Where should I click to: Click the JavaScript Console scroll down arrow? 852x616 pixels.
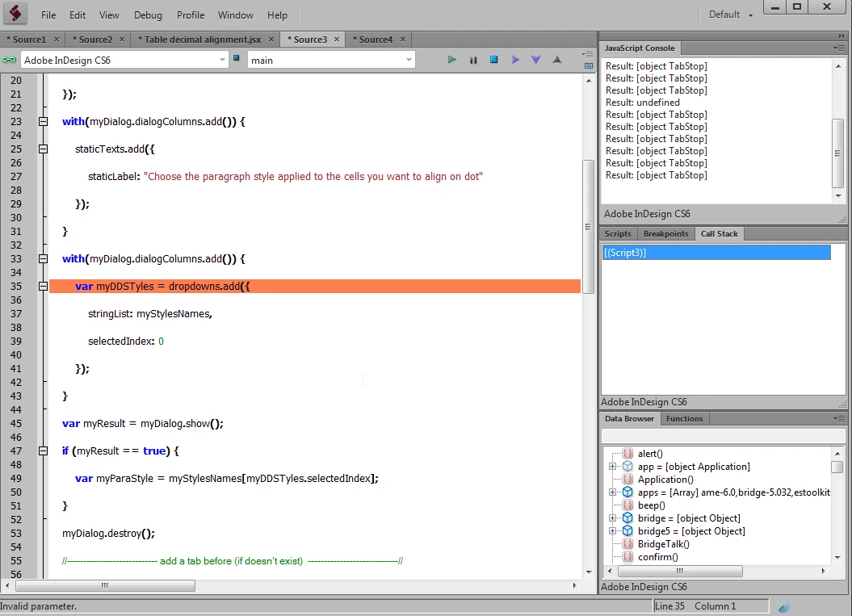(838, 195)
